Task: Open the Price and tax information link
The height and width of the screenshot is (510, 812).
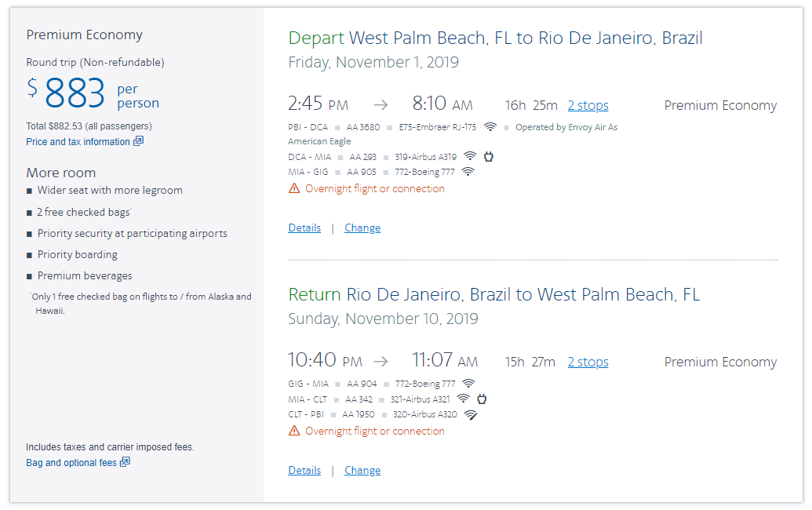Action: tap(78, 142)
